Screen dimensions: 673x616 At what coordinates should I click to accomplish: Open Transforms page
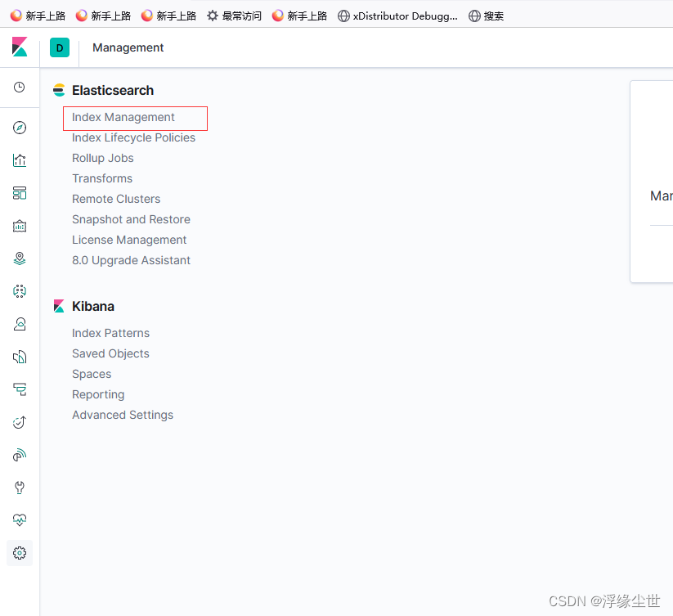click(102, 178)
